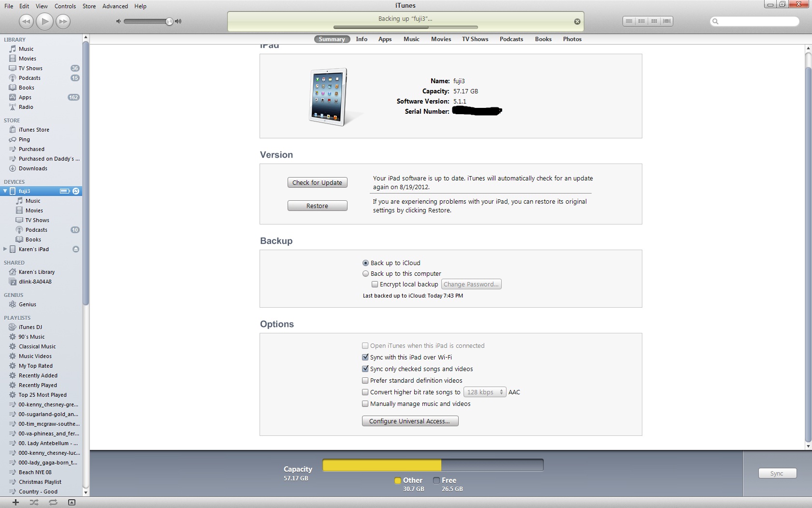Open Library TV Shows with 36 badge
The height and width of the screenshot is (508, 812).
coord(41,68)
